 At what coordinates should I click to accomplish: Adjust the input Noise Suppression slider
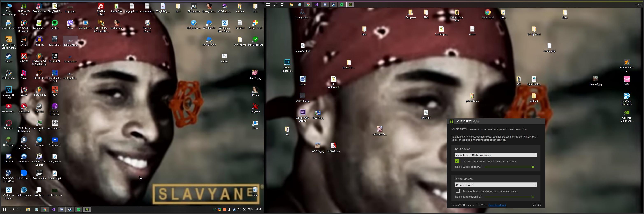(x=533, y=167)
